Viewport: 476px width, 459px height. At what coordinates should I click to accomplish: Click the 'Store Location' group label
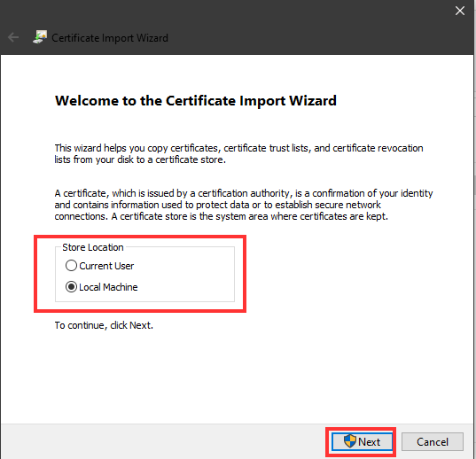(93, 247)
